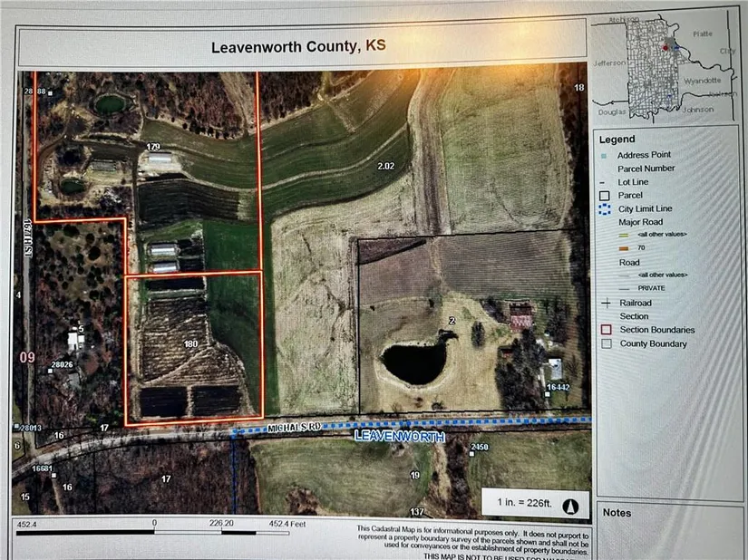The width and height of the screenshot is (748, 560).
Task: Select parcel 179 in the outlined area
Action: (x=153, y=146)
